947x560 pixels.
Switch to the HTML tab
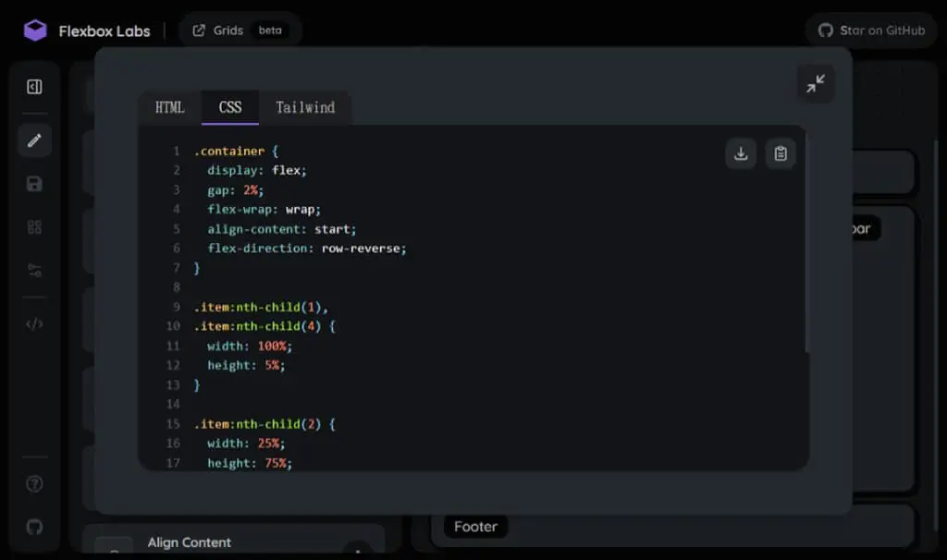coord(170,107)
